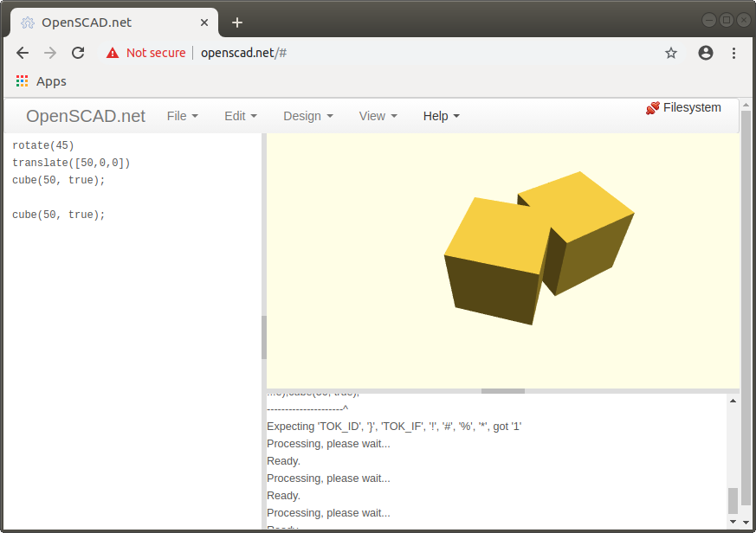This screenshot has height=533, width=756.
Task: Click the horizontal splitter handle below viewer
Action: pyautogui.click(x=503, y=391)
